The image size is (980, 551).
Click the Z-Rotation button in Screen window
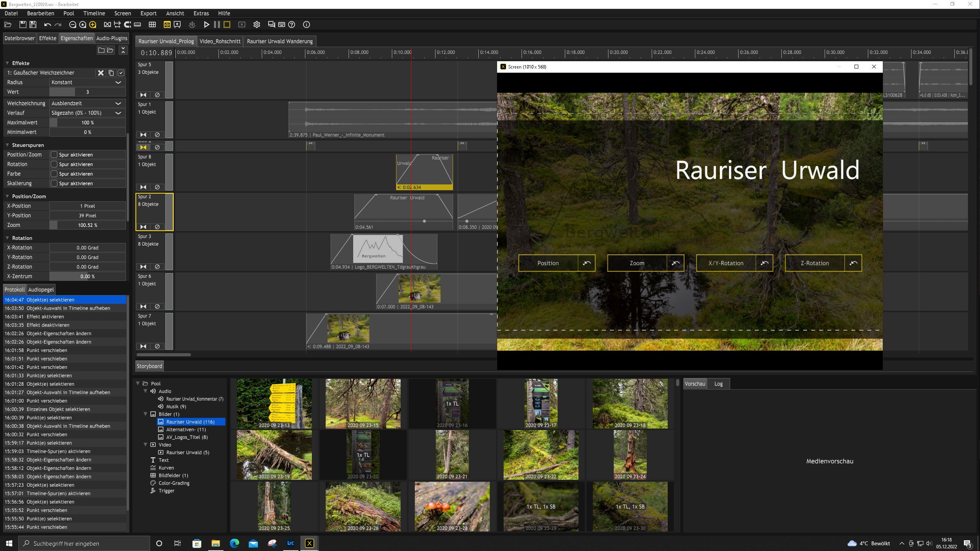[x=815, y=263]
